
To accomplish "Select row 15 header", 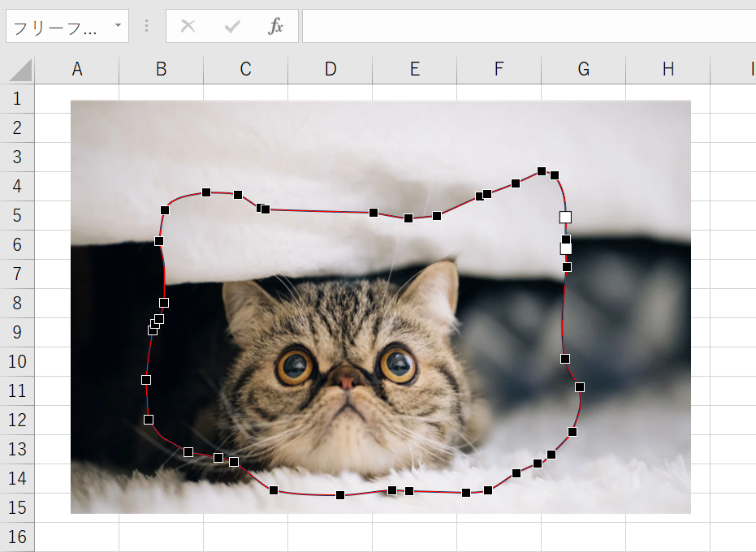I will click(x=17, y=507).
